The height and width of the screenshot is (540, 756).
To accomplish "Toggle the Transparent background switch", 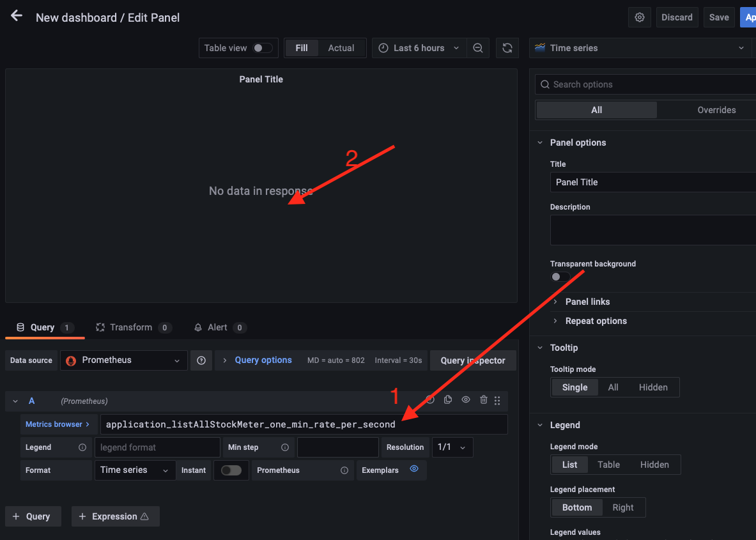I will pyautogui.click(x=560, y=277).
